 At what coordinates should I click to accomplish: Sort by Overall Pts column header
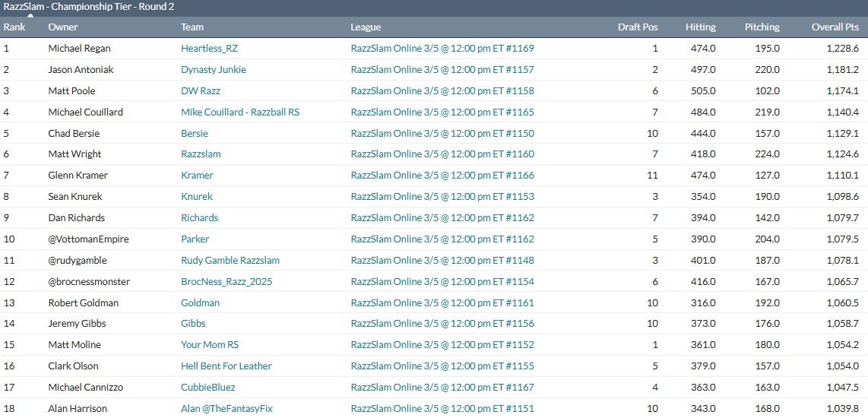(x=835, y=27)
